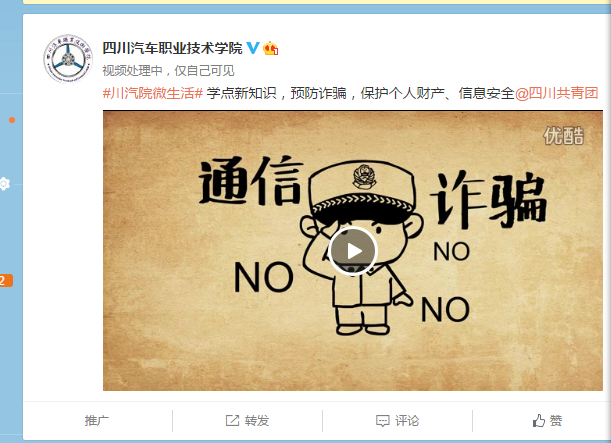Viewport: 611px width, 443px height.
Task: Click the 推广 promote button
Action: (x=97, y=420)
